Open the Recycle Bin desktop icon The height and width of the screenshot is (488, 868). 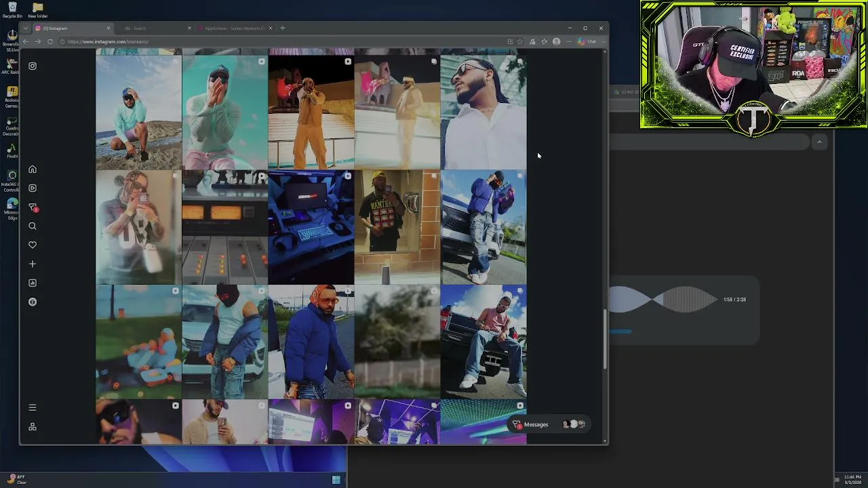point(12,10)
